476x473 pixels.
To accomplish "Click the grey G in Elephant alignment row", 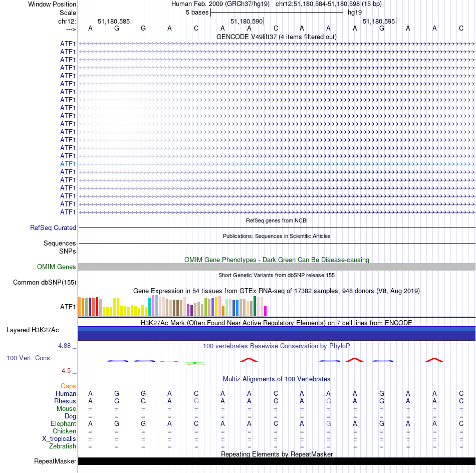I will [x=329, y=423].
